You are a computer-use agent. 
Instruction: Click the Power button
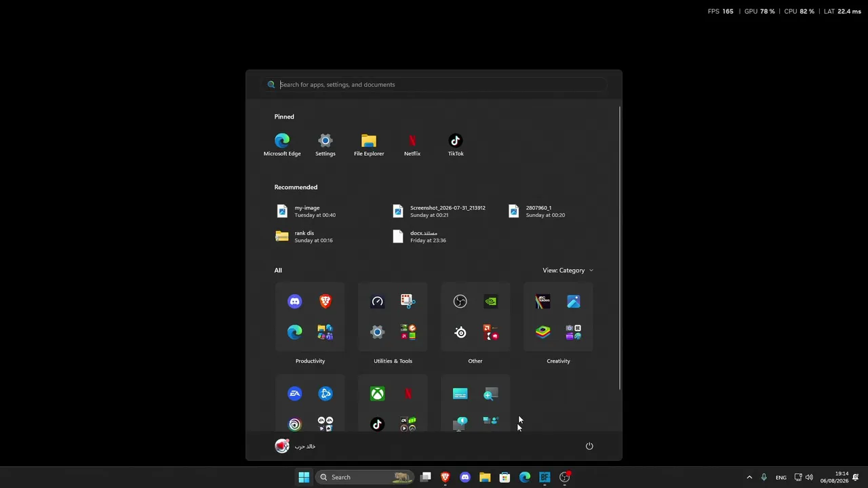click(x=589, y=446)
